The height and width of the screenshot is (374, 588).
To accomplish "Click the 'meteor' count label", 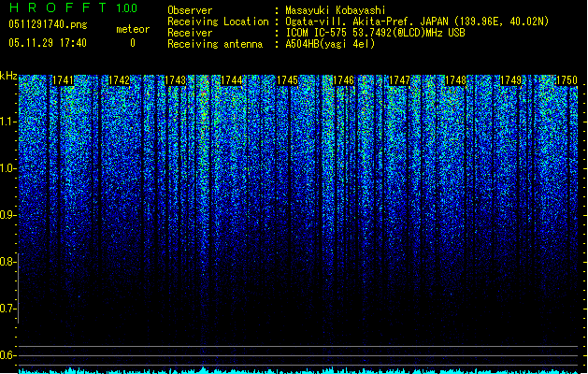I will [133, 29].
